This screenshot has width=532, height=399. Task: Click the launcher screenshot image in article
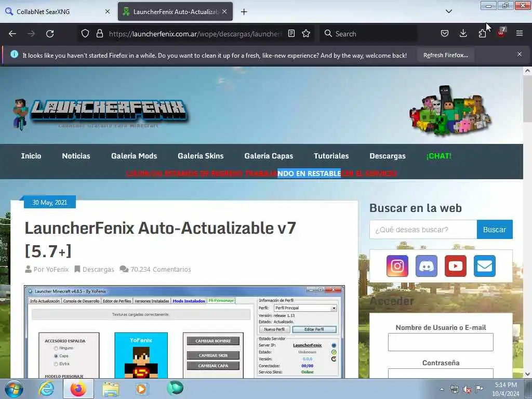coord(184,332)
